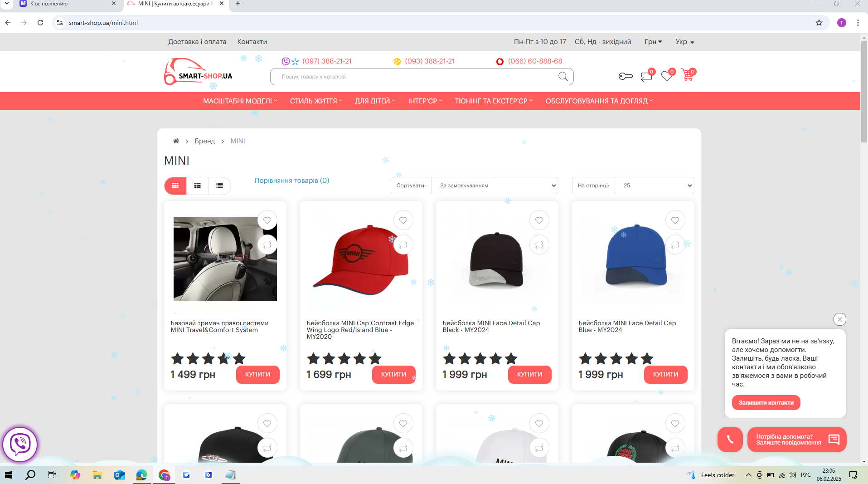Open Контакти page
This screenshot has width=868, height=484.
coord(252,42)
